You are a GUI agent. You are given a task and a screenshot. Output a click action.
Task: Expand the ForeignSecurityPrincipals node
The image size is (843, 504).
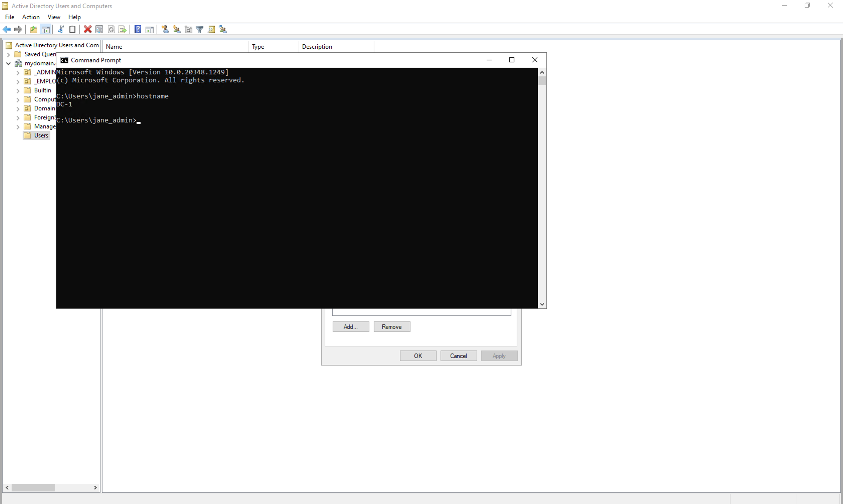[18, 118]
